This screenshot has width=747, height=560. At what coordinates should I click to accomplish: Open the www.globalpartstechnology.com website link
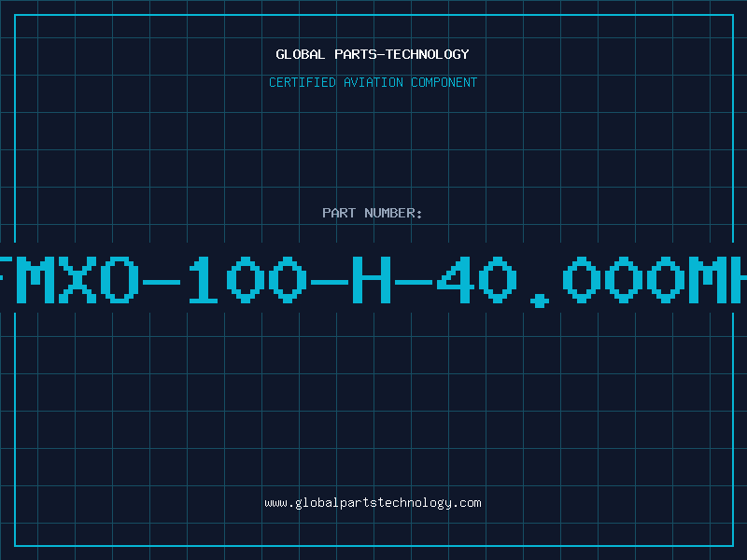tap(373, 503)
